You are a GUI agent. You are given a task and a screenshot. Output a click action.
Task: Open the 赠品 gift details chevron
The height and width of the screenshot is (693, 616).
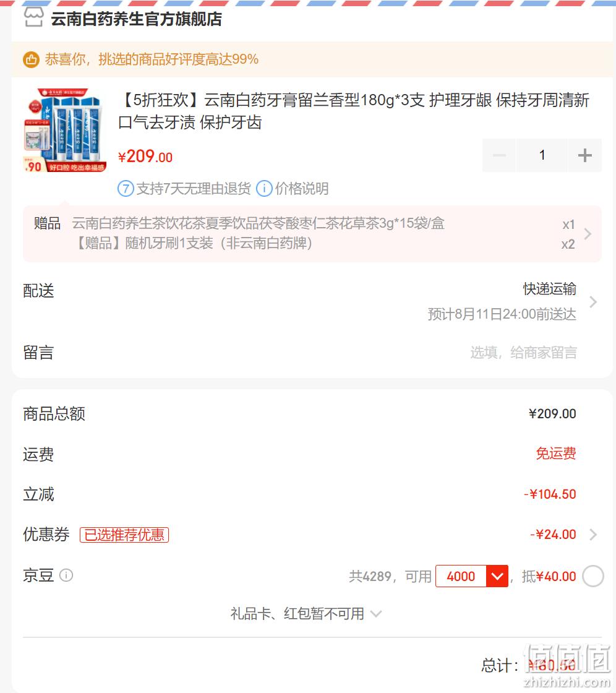(588, 234)
